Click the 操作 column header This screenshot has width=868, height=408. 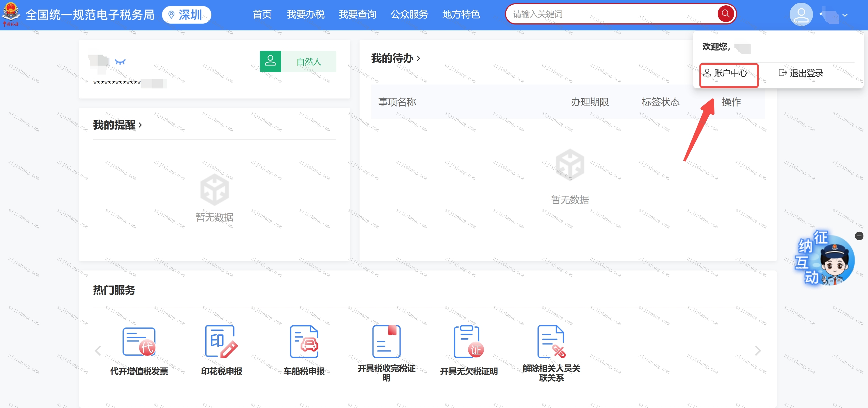click(x=731, y=102)
